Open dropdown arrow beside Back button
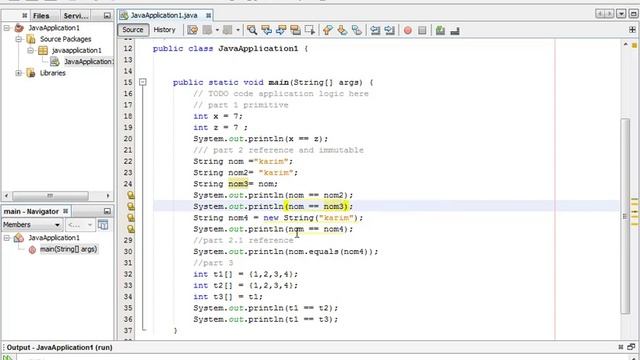Viewport: 640px width, 360px height. click(x=217, y=30)
